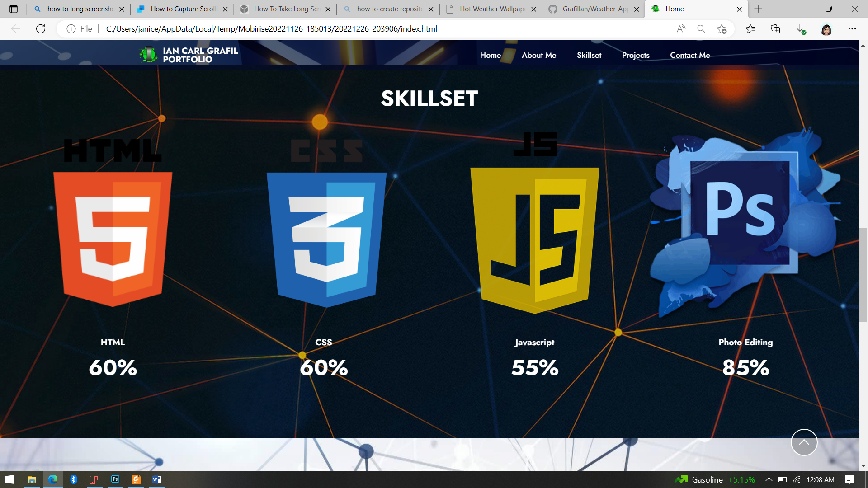
Task: Open the Read aloud feature in Edge
Action: (x=680, y=28)
